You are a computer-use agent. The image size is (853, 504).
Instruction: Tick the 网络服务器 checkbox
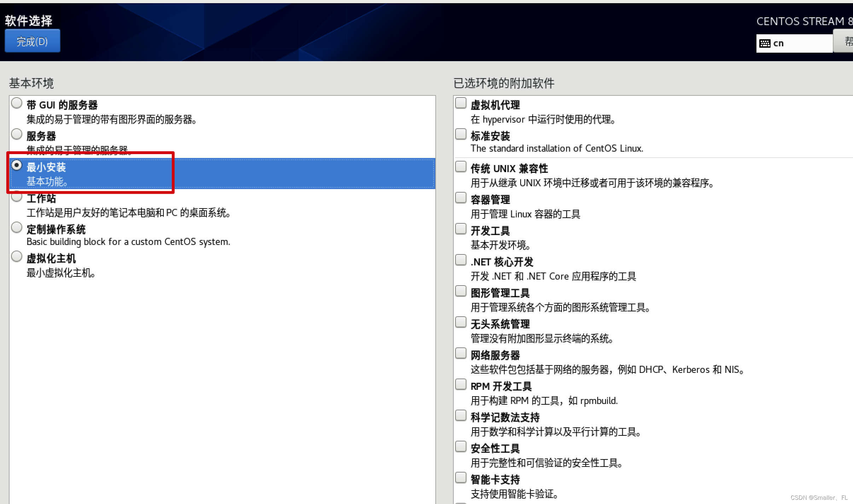tap(460, 353)
